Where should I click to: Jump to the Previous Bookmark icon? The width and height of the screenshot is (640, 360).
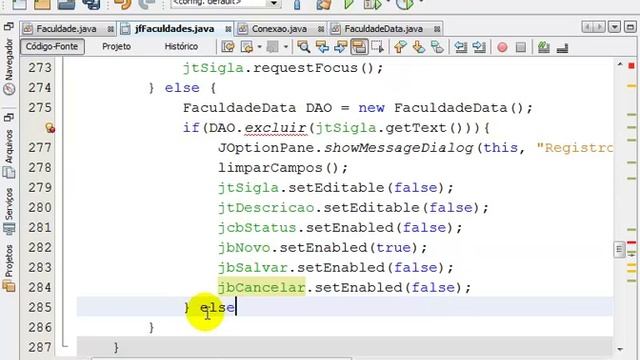point(400,47)
